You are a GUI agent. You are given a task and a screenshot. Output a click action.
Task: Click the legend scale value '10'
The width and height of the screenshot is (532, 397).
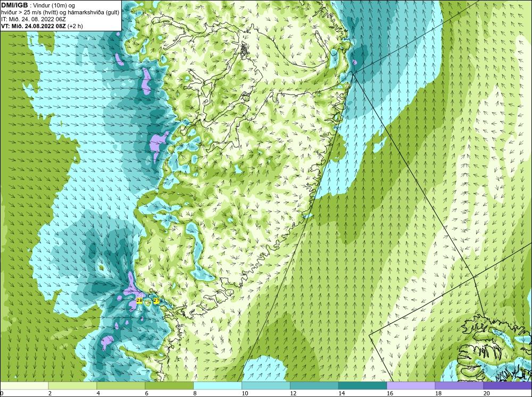point(245,393)
